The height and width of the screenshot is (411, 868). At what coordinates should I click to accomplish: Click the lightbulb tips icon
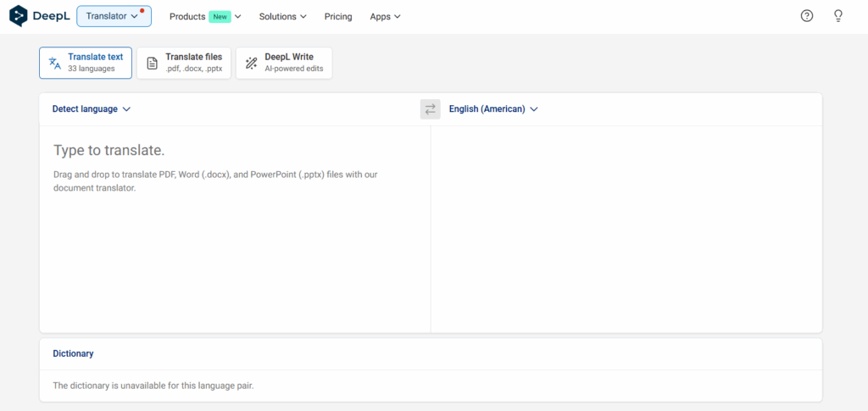[838, 16]
